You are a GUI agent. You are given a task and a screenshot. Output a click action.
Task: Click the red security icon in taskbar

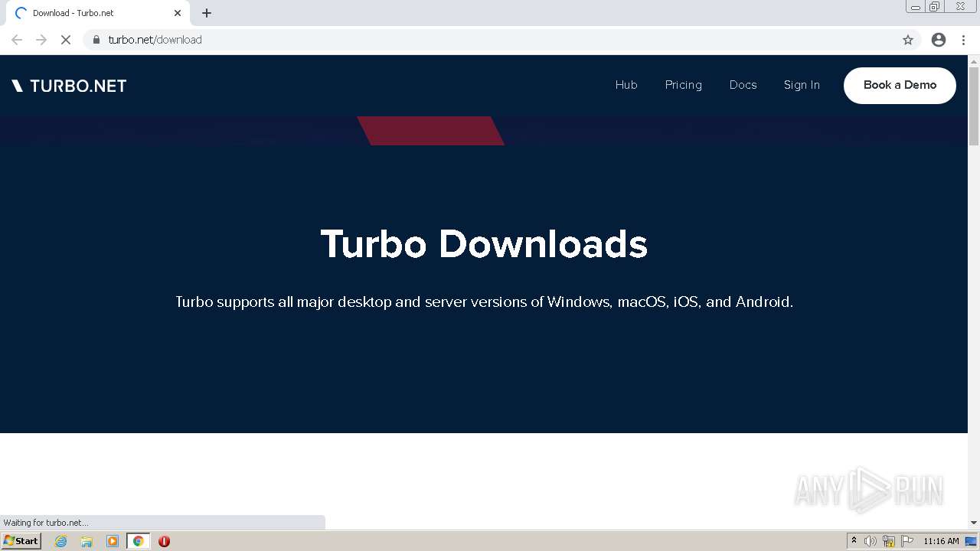164,541
